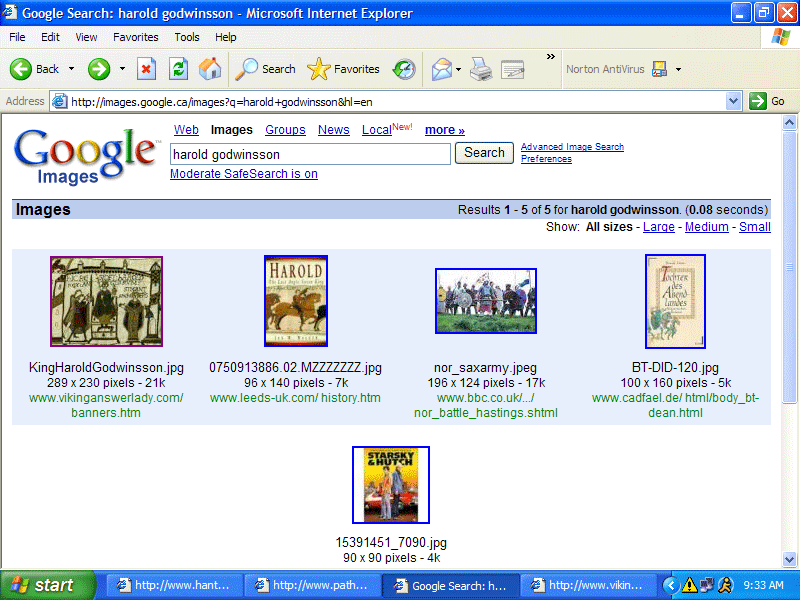Open the Local link
Screen dimensions: 800x600
(377, 130)
